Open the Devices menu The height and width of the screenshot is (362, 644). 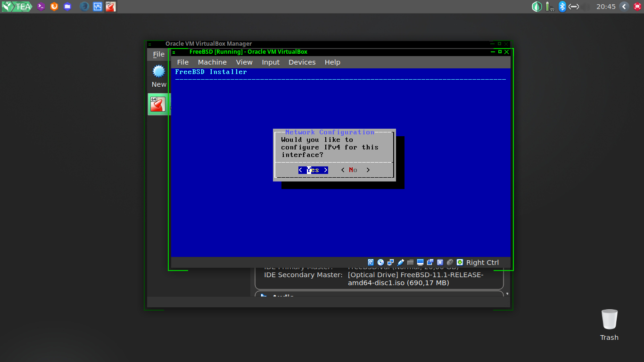[302, 62]
